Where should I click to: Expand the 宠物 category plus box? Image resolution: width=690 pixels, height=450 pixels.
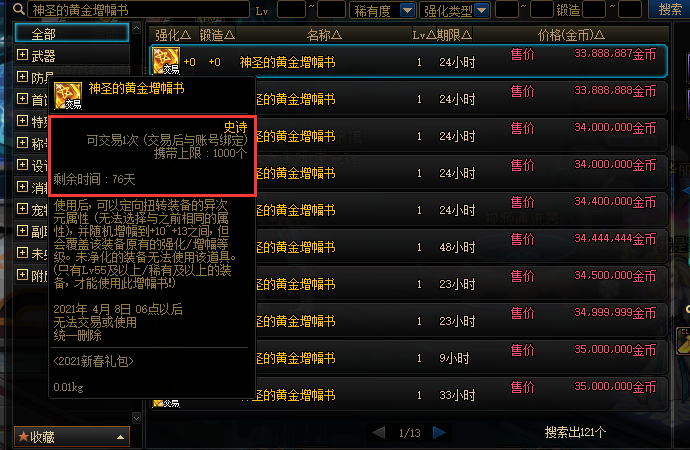22,209
